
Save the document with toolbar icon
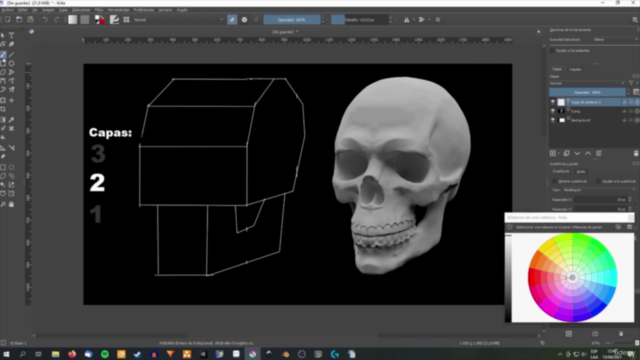click(30, 20)
